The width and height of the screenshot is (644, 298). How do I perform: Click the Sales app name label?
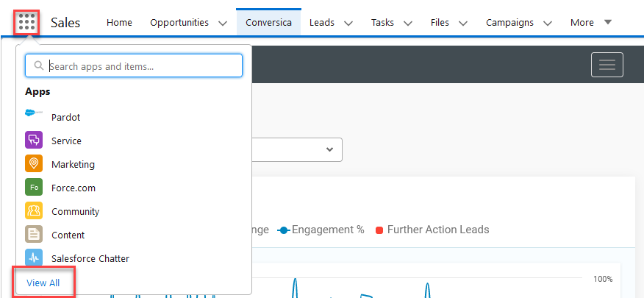65,23
